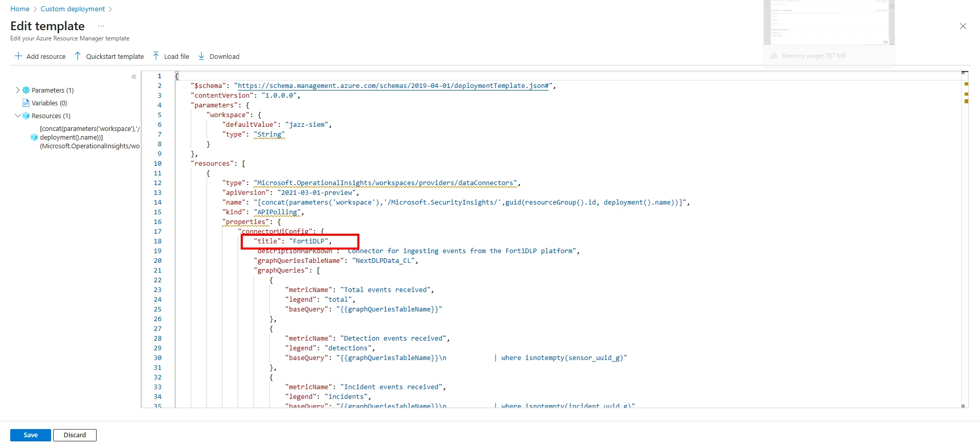This screenshot has height=448, width=980.
Task: Click the "2021-03-01-preview" apiVersion value
Action: tap(316, 192)
